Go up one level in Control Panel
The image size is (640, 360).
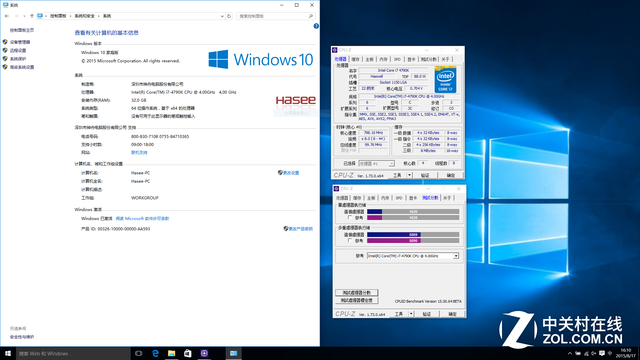32,16
